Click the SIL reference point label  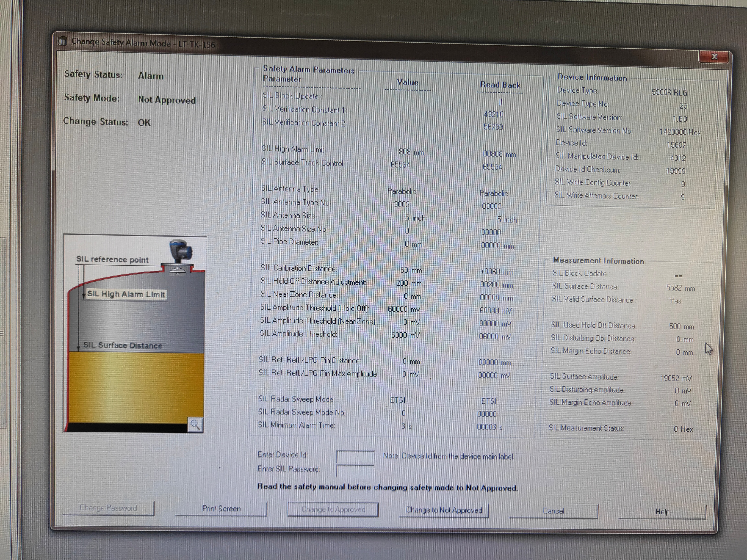(x=112, y=259)
